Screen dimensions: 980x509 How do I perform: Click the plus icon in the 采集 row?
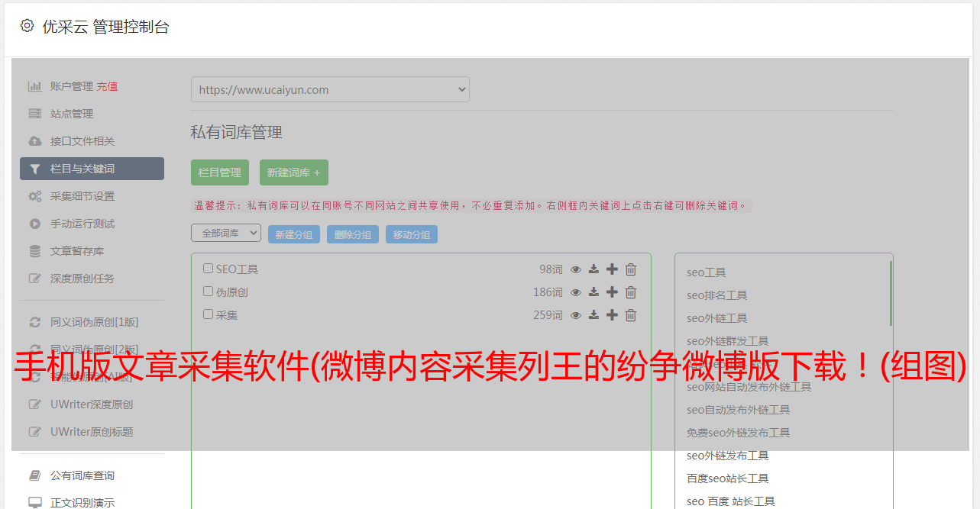(x=612, y=315)
